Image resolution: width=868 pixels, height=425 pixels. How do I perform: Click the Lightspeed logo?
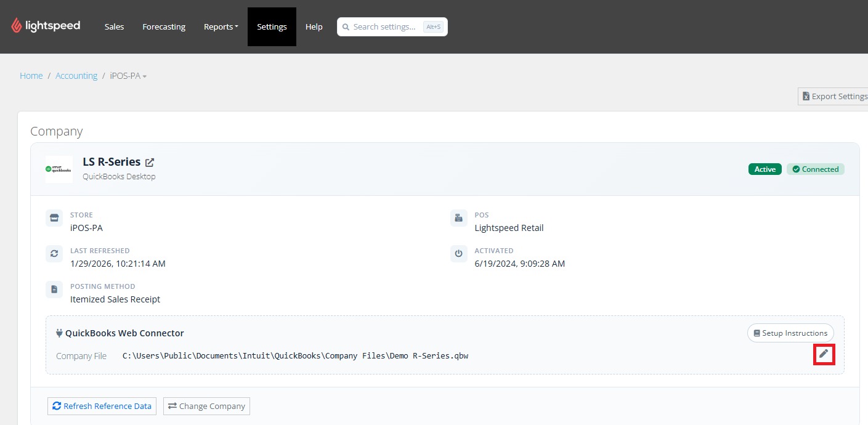46,26
